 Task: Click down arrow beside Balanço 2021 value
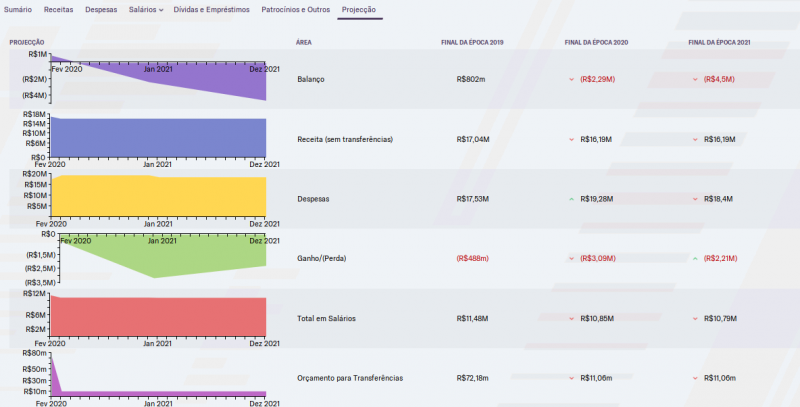click(695, 79)
